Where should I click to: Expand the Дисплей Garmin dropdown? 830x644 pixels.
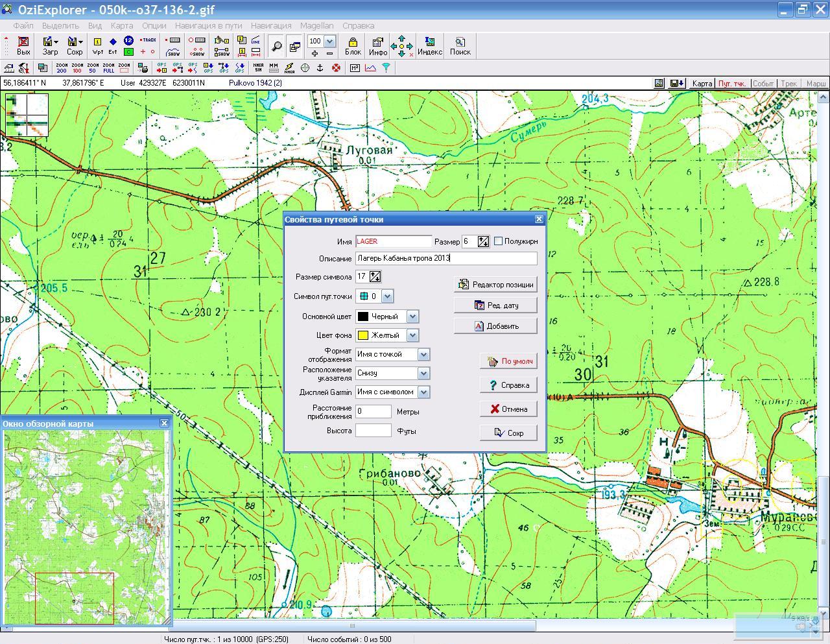tap(423, 392)
